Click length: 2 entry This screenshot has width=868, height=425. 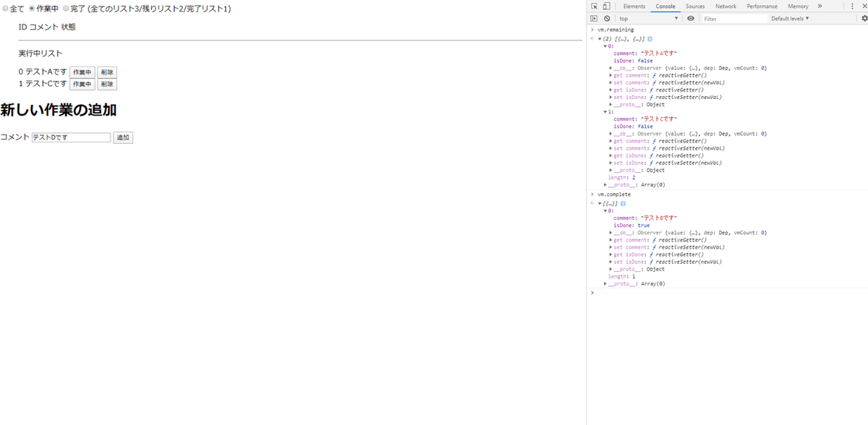pos(621,177)
